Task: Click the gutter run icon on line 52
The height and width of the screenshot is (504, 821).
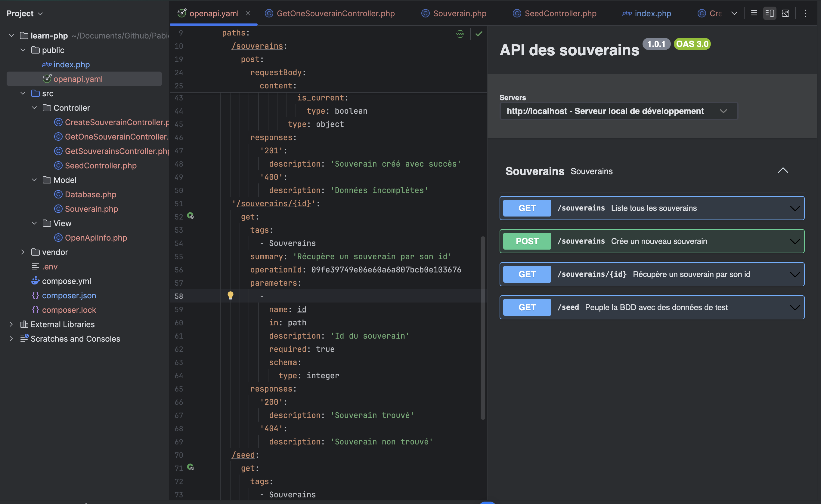Action: (x=191, y=216)
